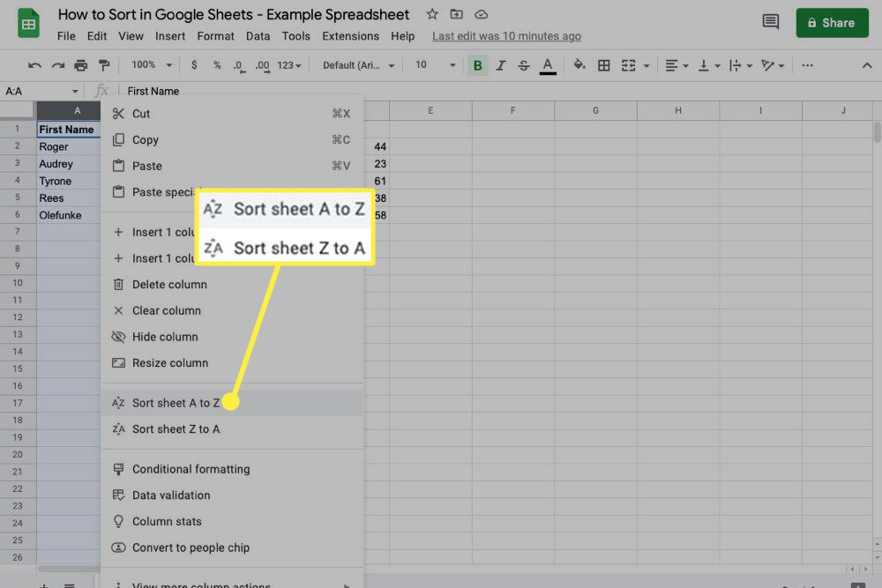Star this spreadsheet
Image resolution: width=882 pixels, height=588 pixels.
pos(432,15)
